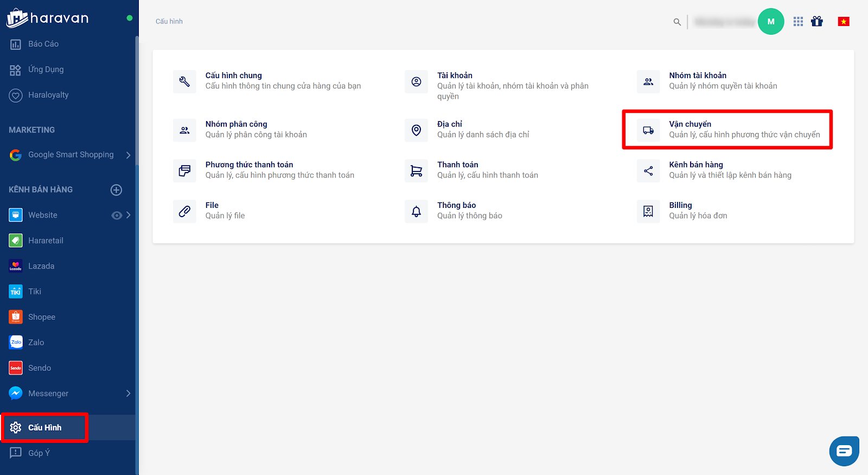Open the Báo Cáo menu item
This screenshot has height=475, width=868.
[x=68, y=44]
